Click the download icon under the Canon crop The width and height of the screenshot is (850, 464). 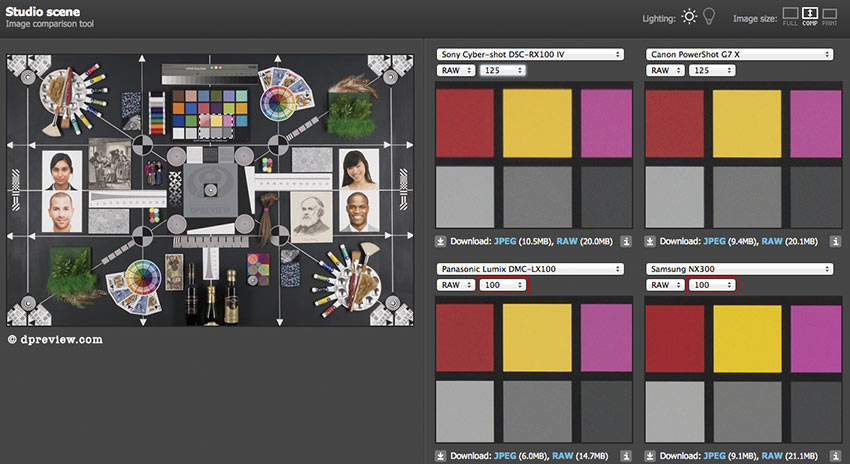[x=650, y=241]
